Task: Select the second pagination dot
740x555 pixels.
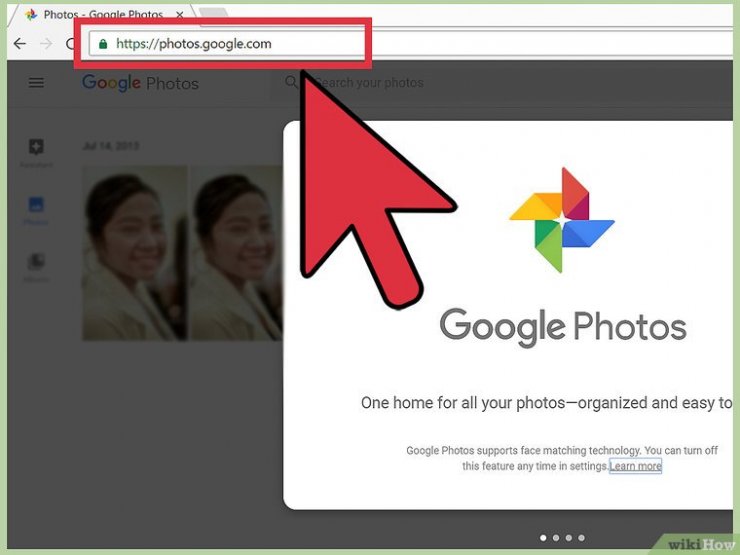Action: click(556, 538)
